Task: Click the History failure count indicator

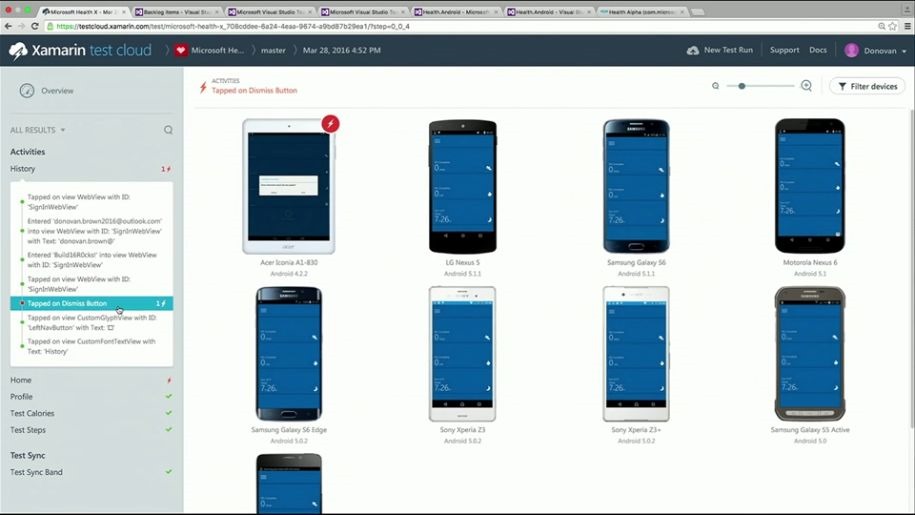Action: pyautogui.click(x=166, y=169)
